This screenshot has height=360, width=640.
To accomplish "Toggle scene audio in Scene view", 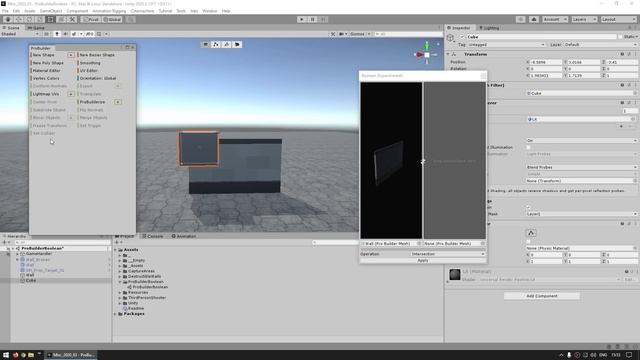I will click(65, 34).
